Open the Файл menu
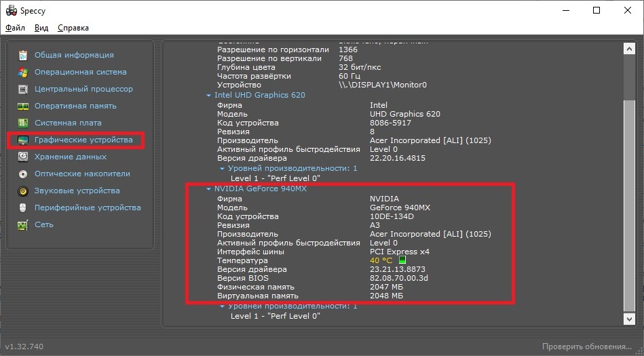This screenshot has height=356, width=644. point(15,28)
